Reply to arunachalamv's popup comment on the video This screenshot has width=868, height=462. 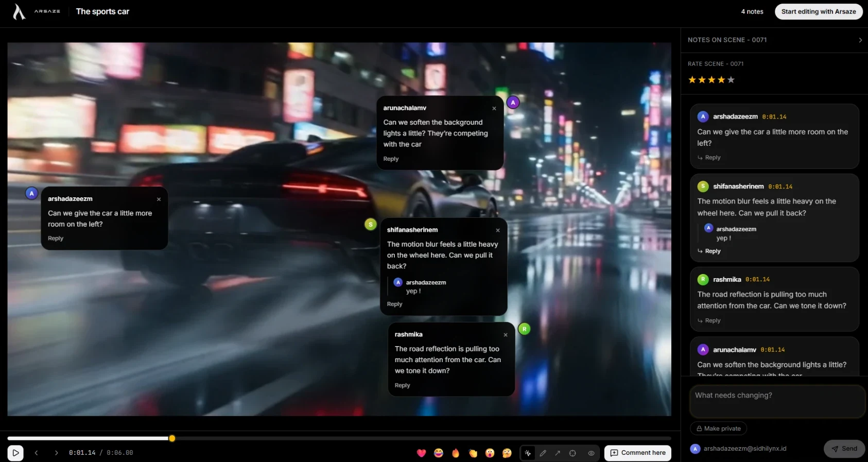391,159
